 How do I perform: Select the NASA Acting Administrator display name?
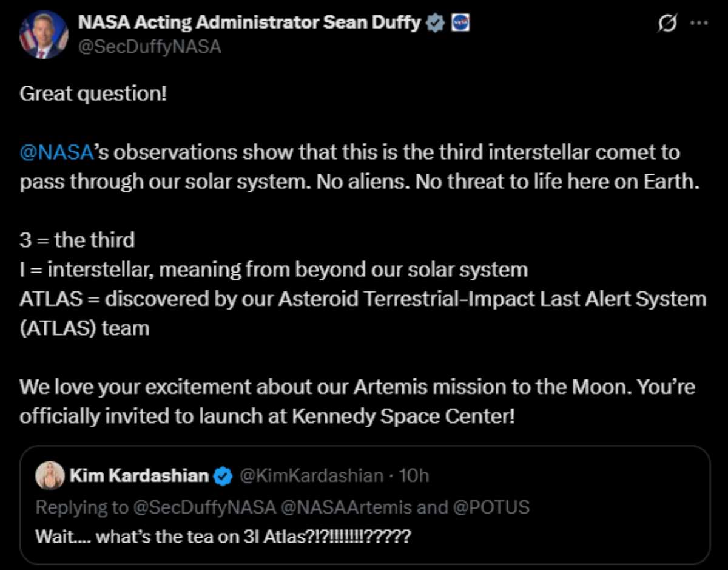coord(251,22)
